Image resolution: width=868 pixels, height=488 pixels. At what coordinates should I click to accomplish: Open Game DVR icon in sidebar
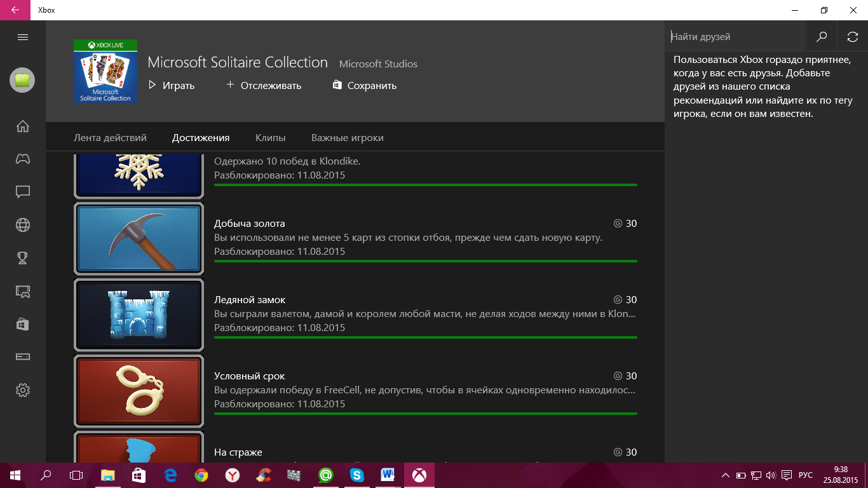point(23,291)
